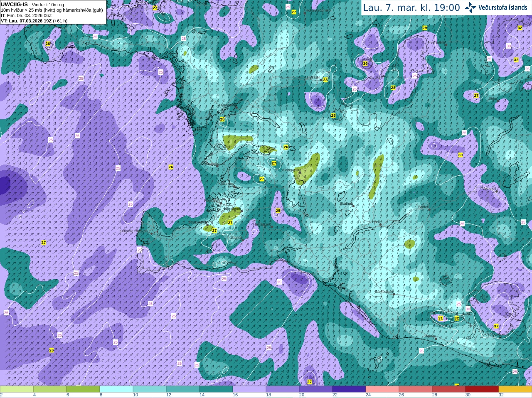
Task: Pick the 28–30 m/s red legend swatch
Action: 449,389
